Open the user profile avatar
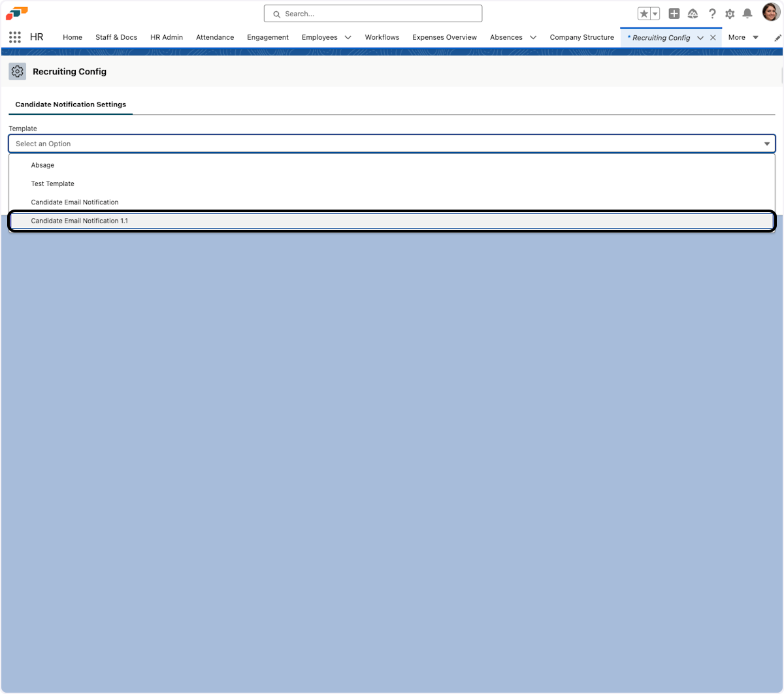Screen dimensions: 784x694 pyautogui.click(x=771, y=12)
